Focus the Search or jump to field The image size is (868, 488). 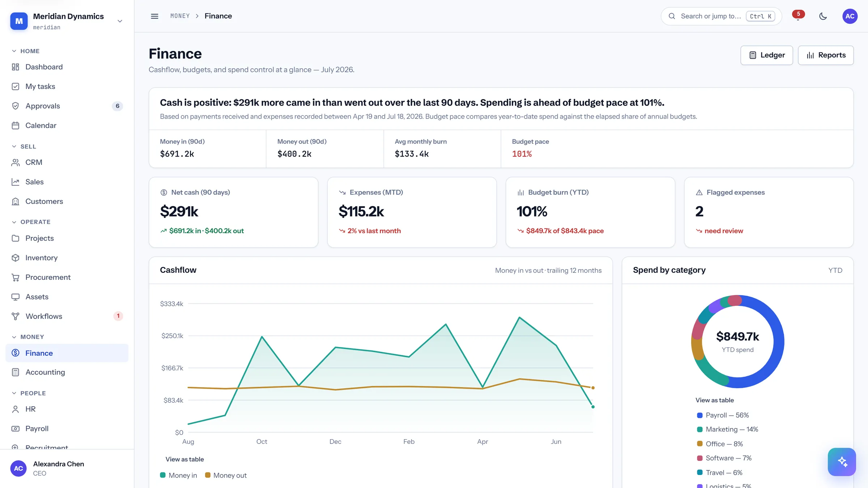(721, 16)
